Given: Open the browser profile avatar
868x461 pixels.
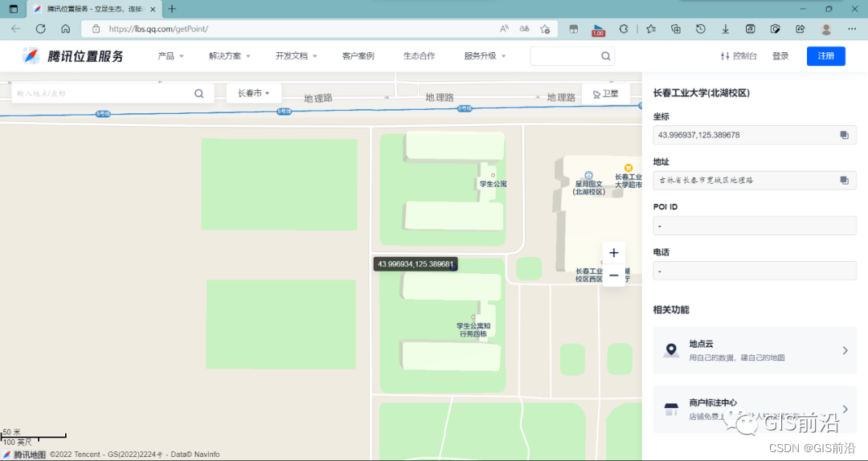Looking at the screenshot, I should [x=826, y=29].
